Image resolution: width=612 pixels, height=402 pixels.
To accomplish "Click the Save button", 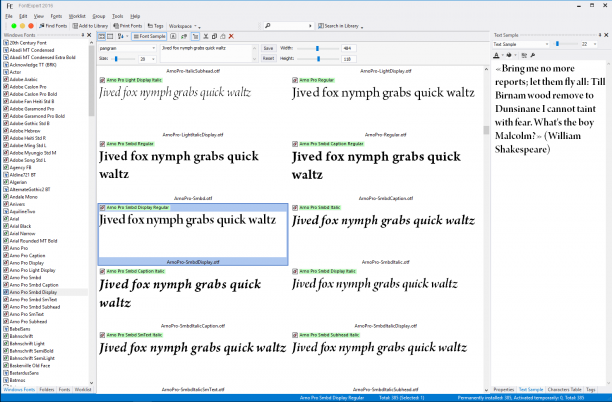I will tap(268, 48).
